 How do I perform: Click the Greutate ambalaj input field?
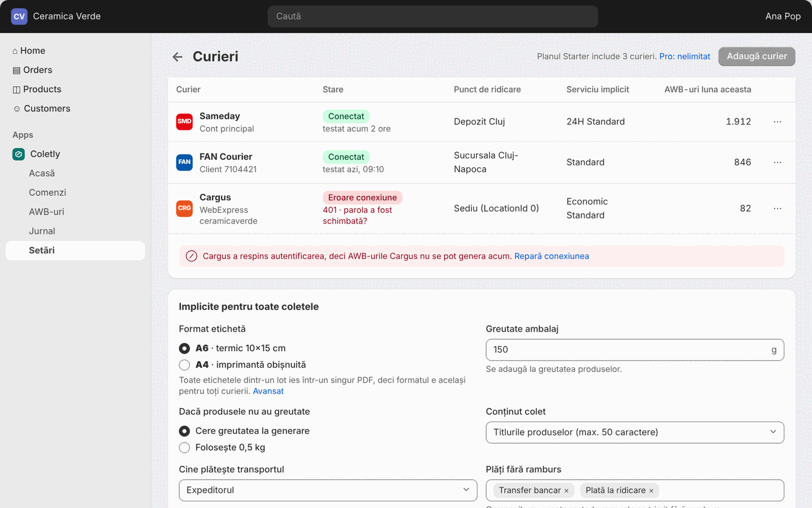(x=635, y=350)
